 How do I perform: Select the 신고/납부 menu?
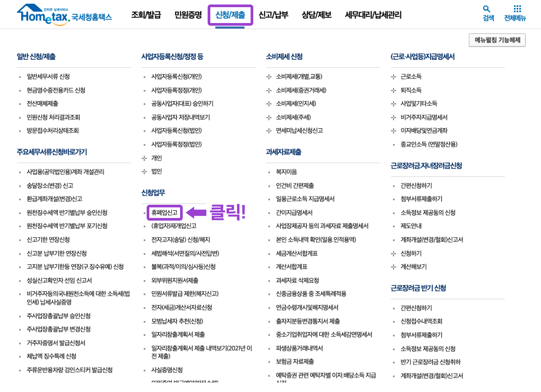(x=273, y=15)
